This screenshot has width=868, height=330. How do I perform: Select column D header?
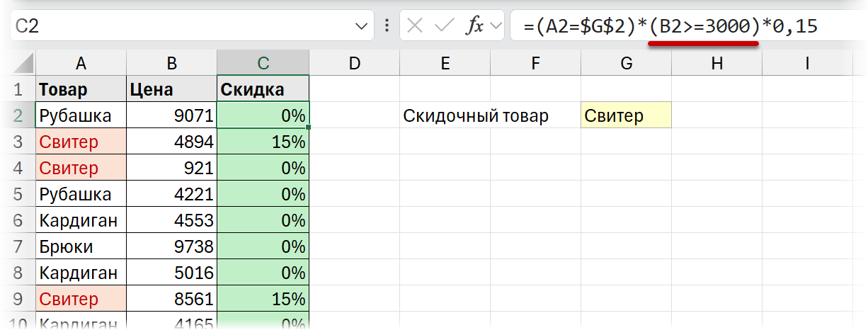click(355, 64)
